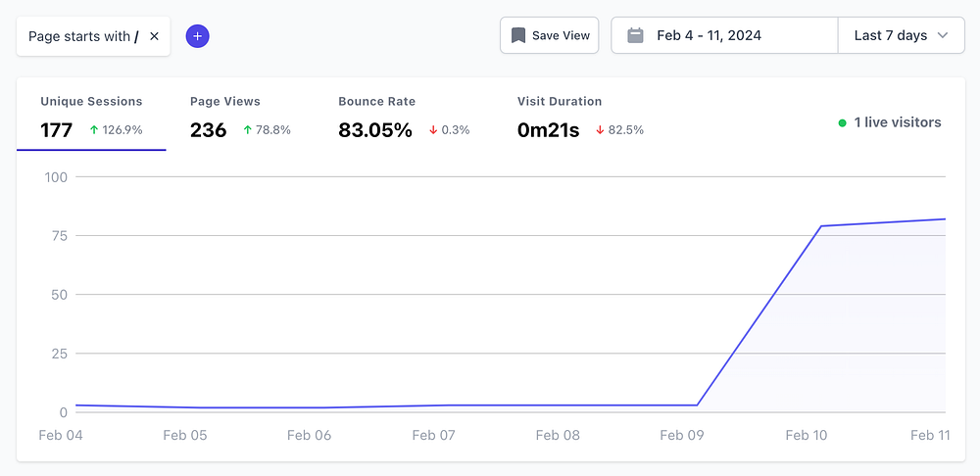Screen dimensions: 980x476
Task: Add a new filter with plus icon
Action: [x=198, y=36]
